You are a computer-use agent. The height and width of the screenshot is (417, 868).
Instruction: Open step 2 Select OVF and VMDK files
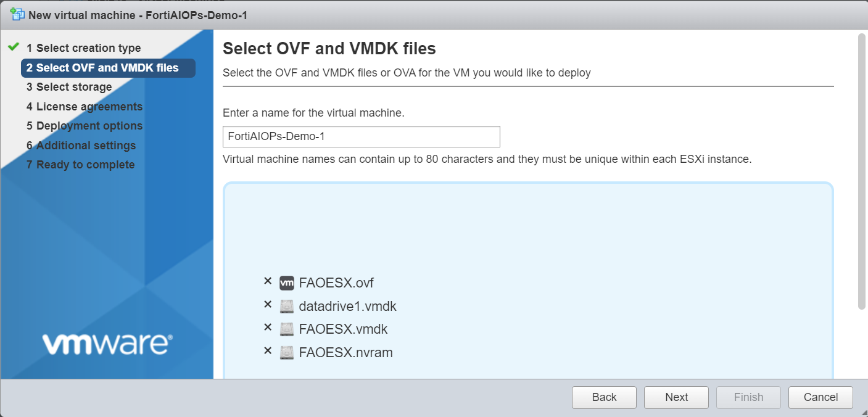[108, 68]
